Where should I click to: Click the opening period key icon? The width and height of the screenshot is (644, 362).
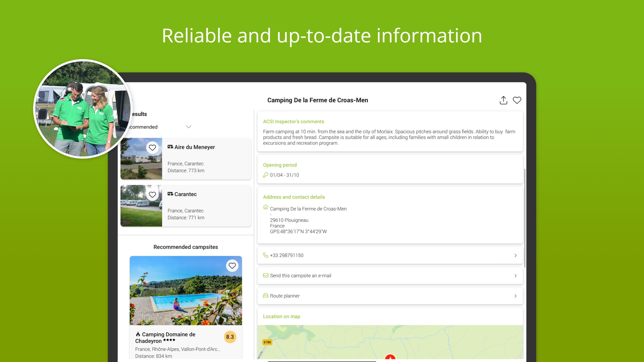pos(265,175)
